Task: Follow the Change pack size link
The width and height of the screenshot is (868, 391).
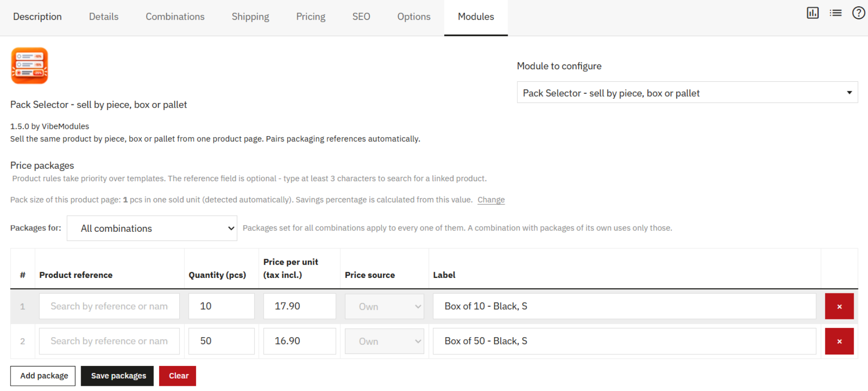Action: click(x=491, y=200)
